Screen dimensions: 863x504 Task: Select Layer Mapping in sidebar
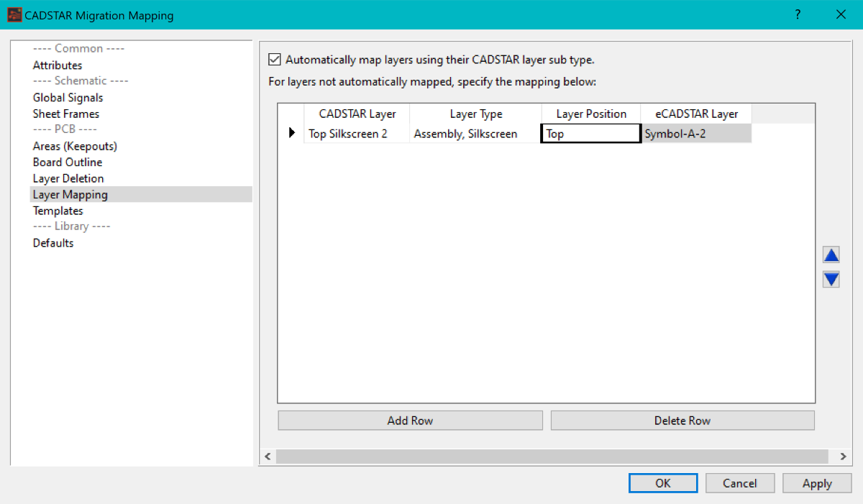pyautogui.click(x=141, y=195)
